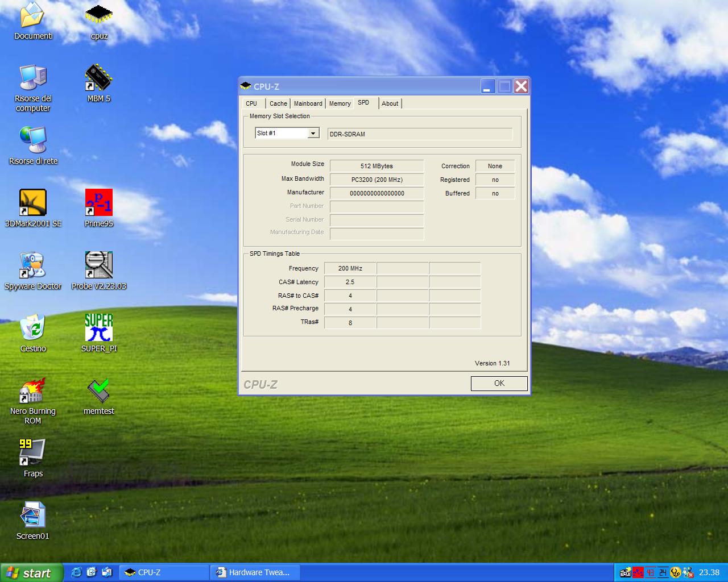Click the CPU-Z title bar chip icon
This screenshot has height=582, width=728.
(246, 86)
